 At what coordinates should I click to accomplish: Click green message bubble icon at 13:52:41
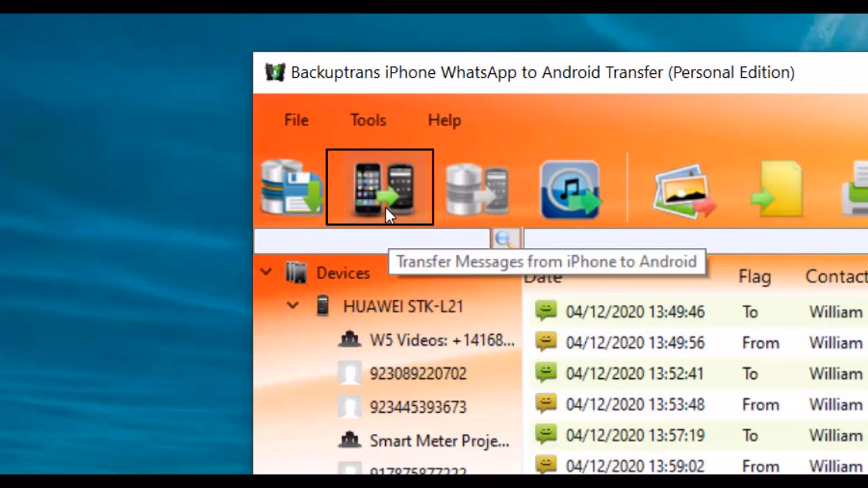pyautogui.click(x=545, y=372)
